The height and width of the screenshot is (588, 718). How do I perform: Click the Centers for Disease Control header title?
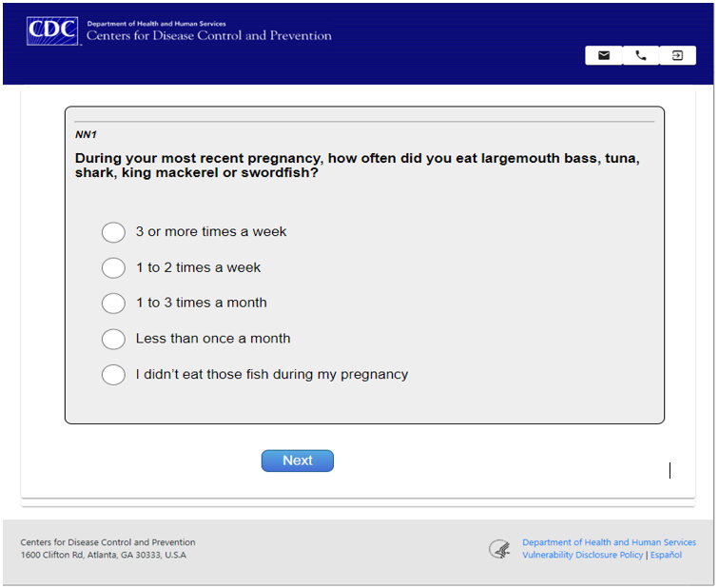(x=209, y=36)
